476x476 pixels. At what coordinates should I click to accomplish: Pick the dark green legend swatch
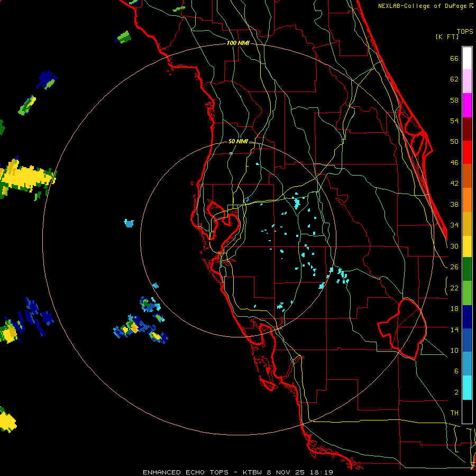pos(467,269)
